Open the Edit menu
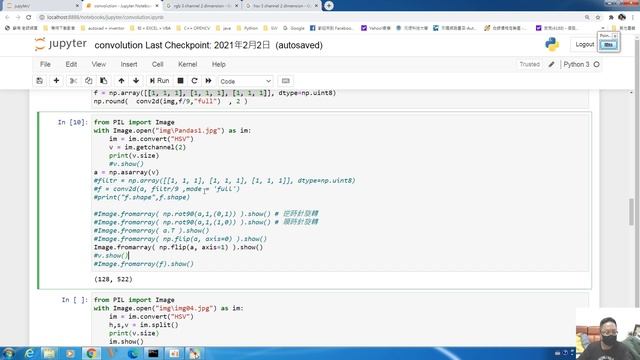640x360 pixels. [x=71, y=64]
